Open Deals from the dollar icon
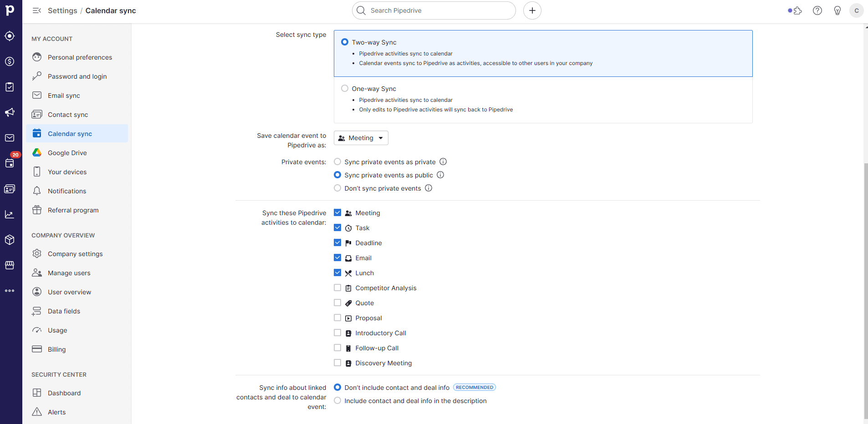 10,61
